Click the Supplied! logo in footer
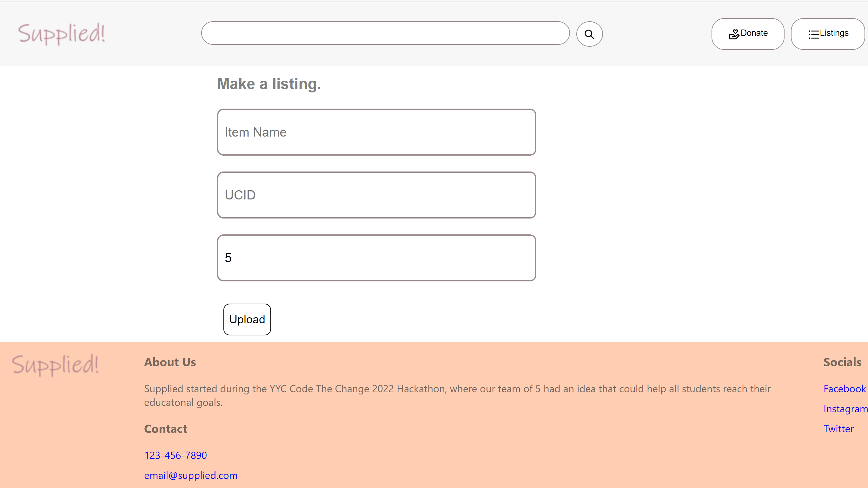The width and height of the screenshot is (868, 491). tap(55, 365)
